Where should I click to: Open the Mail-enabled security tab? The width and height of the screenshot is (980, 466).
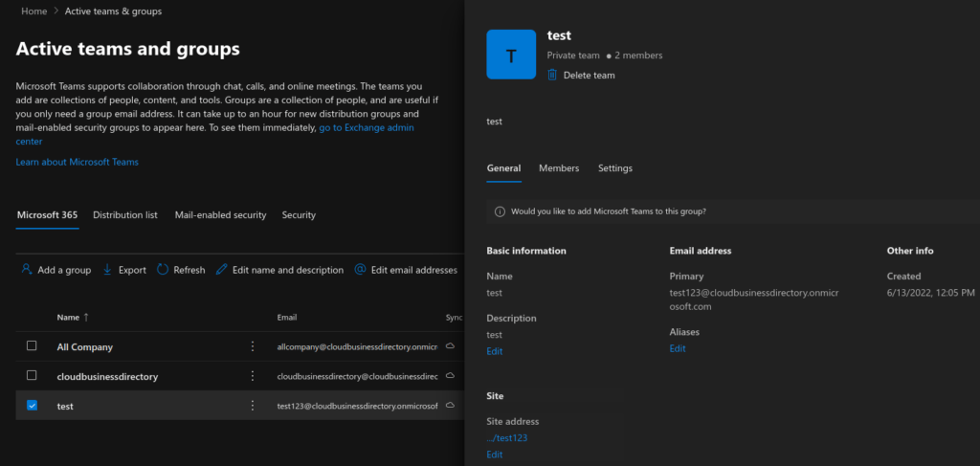click(x=221, y=215)
